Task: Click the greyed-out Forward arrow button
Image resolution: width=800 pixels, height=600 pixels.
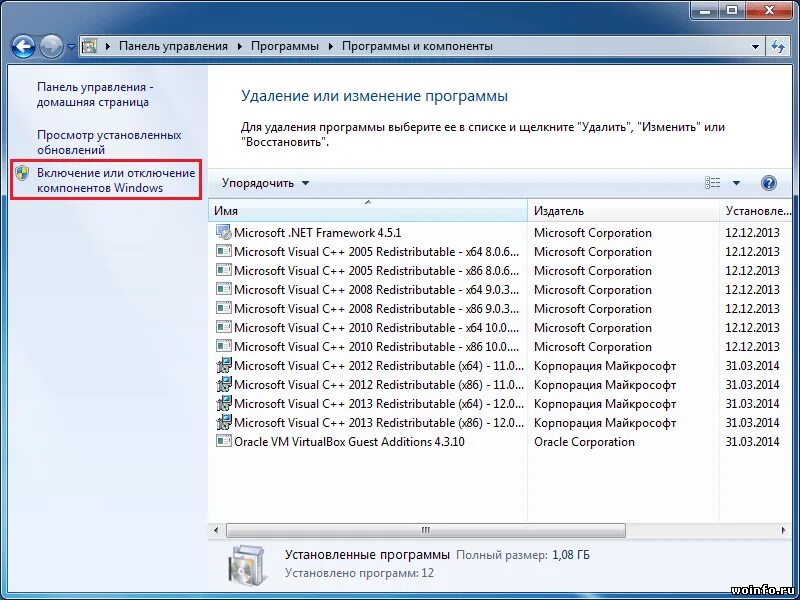Action: tap(52, 46)
